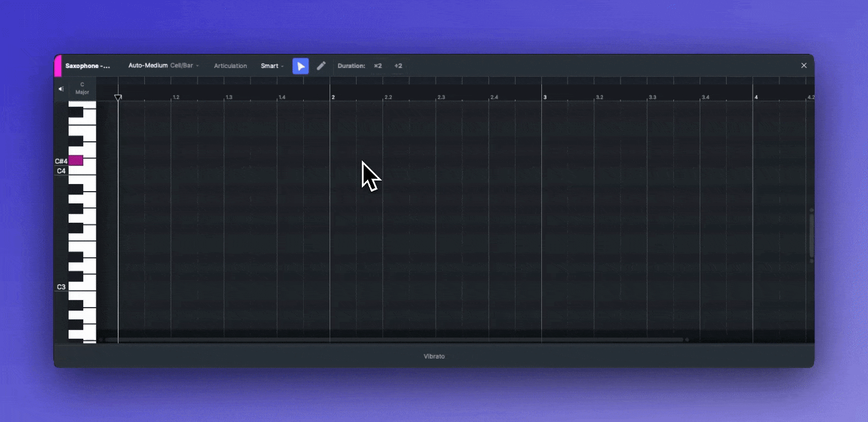Jump to bar 3 on ruler
This screenshot has height=422, width=868.
[545, 97]
